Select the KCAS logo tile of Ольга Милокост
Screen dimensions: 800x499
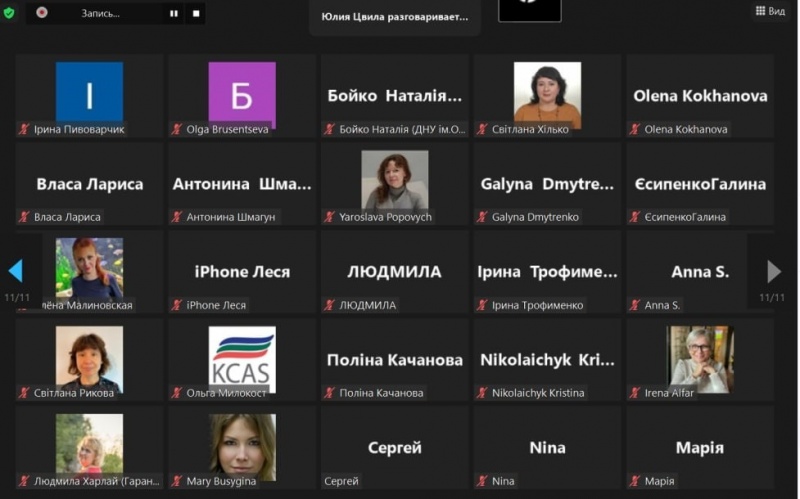pyautogui.click(x=242, y=360)
